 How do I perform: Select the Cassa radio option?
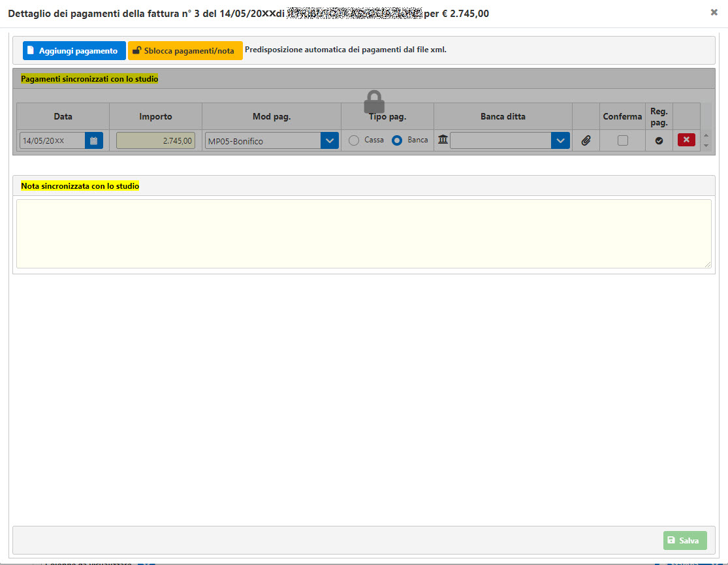click(354, 140)
